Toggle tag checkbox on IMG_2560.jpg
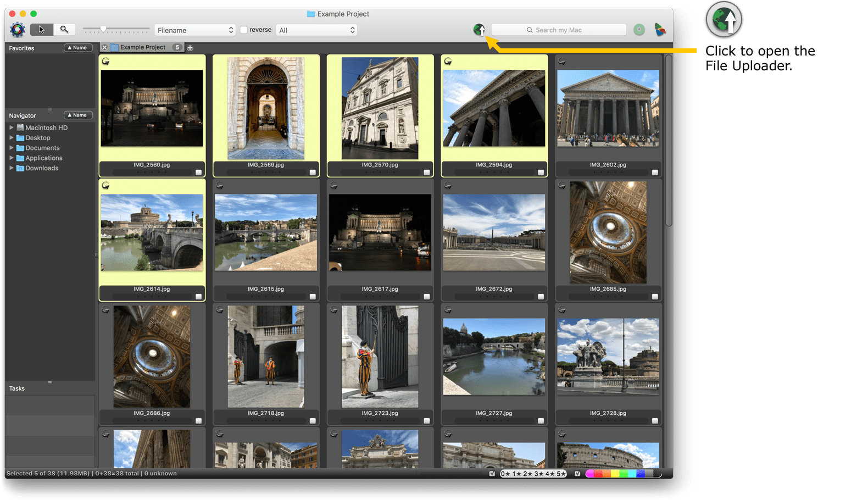 tap(199, 173)
